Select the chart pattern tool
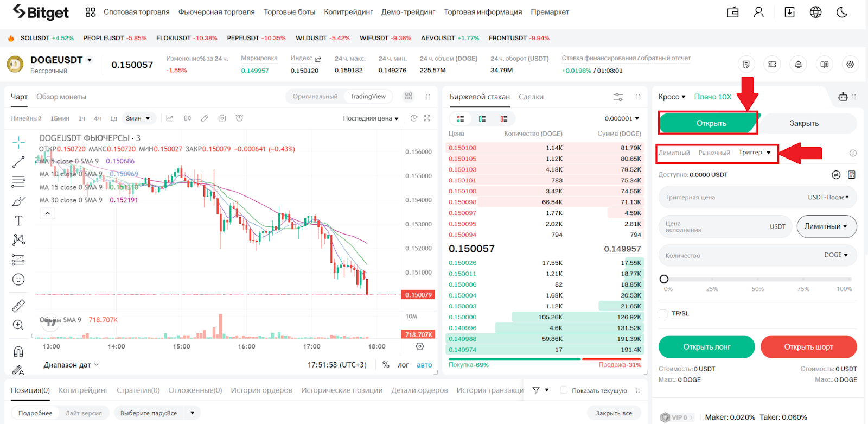Image resolution: width=868 pixels, height=424 pixels. click(x=18, y=239)
